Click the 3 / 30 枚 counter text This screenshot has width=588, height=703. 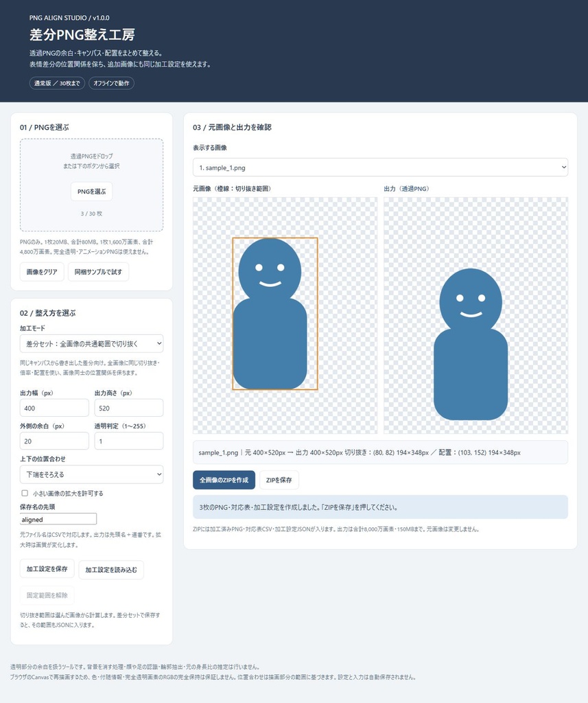[91, 214]
